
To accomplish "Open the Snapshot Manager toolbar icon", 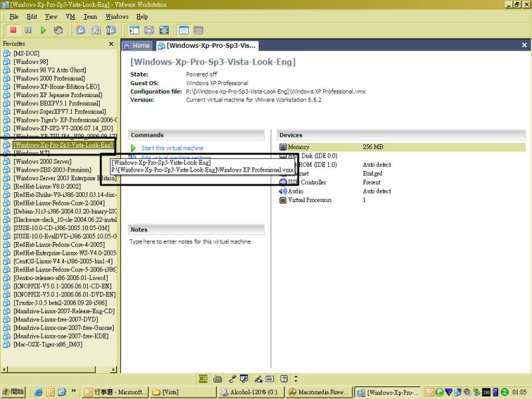I will [x=111, y=30].
